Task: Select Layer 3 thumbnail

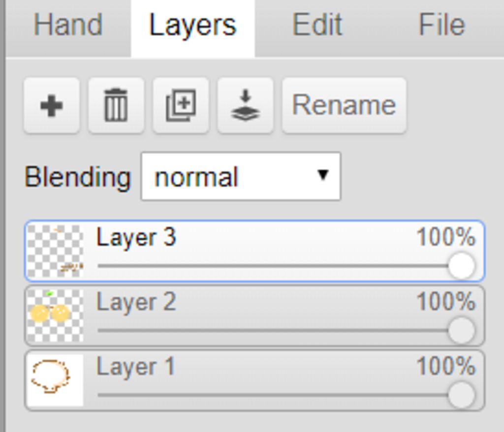Action: [x=55, y=251]
